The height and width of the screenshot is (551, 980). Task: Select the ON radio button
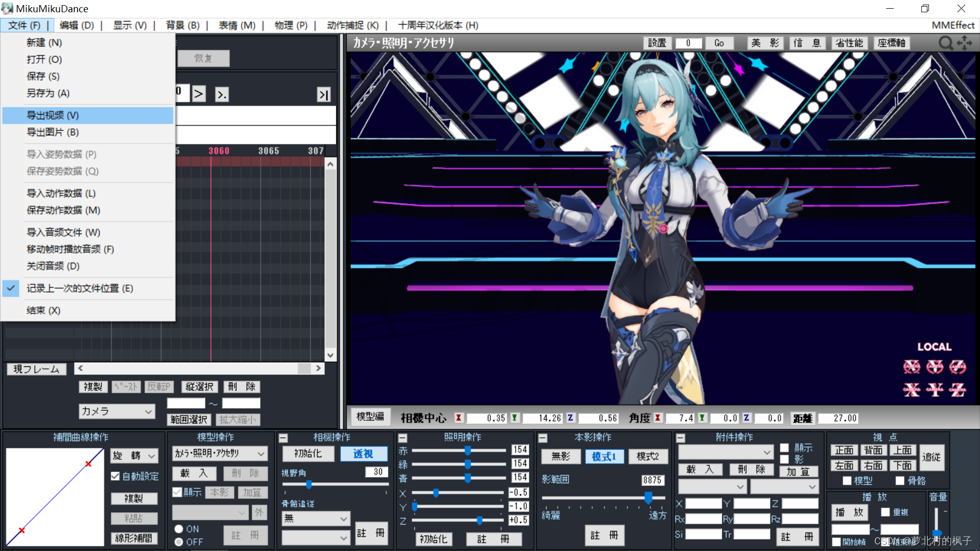tap(179, 529)
